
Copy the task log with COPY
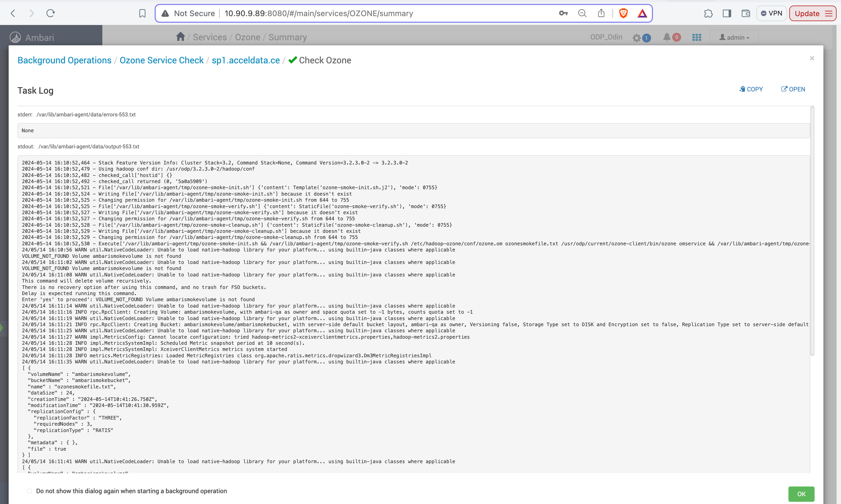tap(751, 89)
